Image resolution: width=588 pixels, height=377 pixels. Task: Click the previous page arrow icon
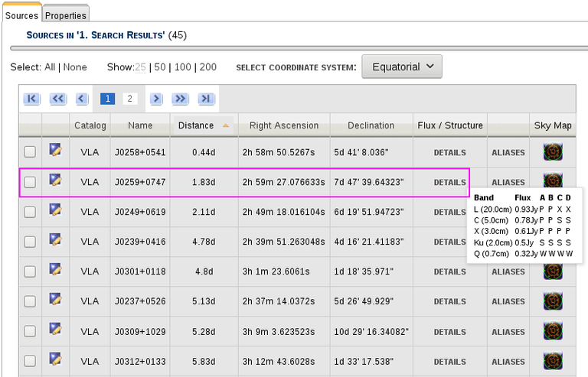(x=81, y=99)
